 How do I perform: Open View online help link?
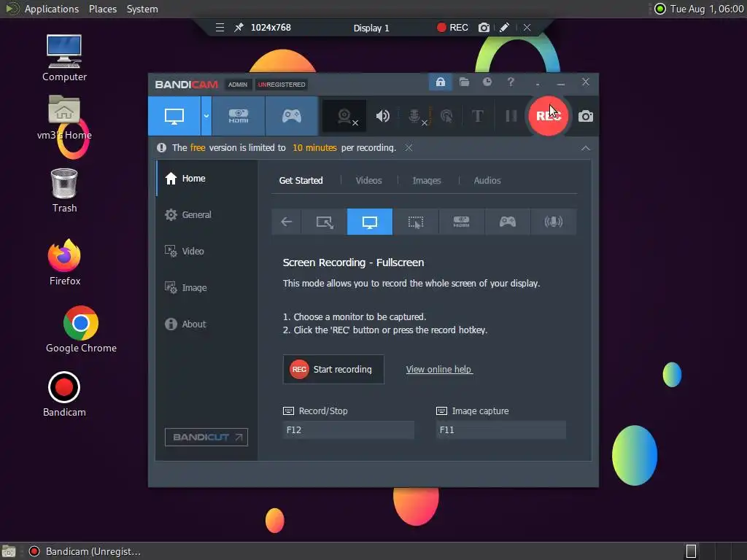coord(439,370)
